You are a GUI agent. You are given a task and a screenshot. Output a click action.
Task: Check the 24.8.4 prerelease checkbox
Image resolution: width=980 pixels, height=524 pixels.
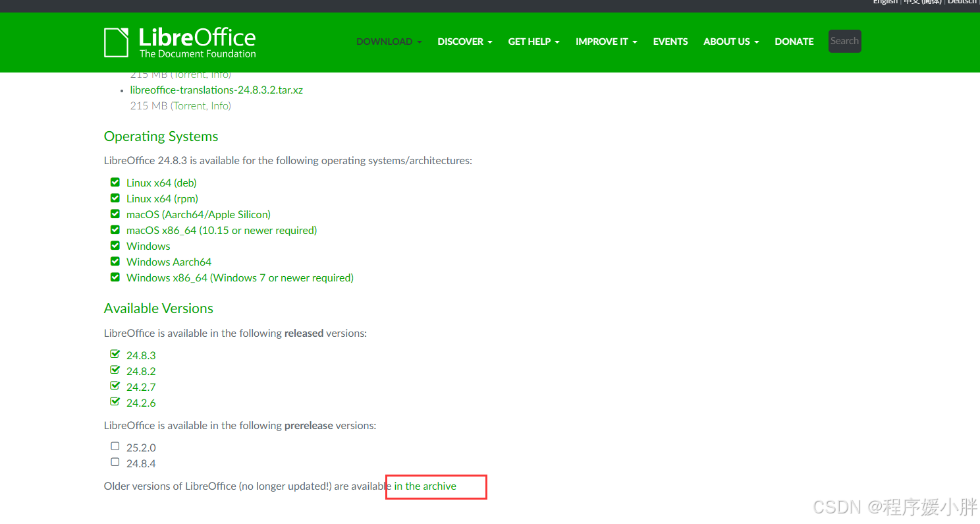115,462
